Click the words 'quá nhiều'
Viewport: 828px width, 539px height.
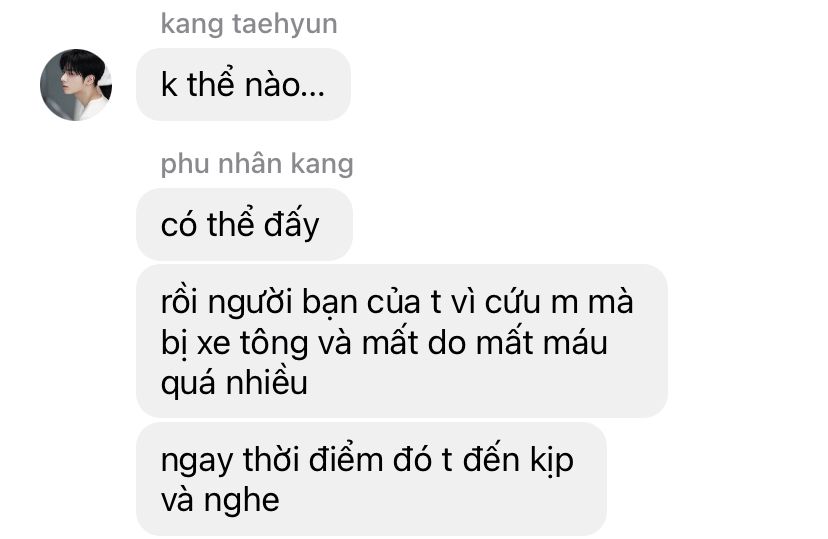(234, 383)
